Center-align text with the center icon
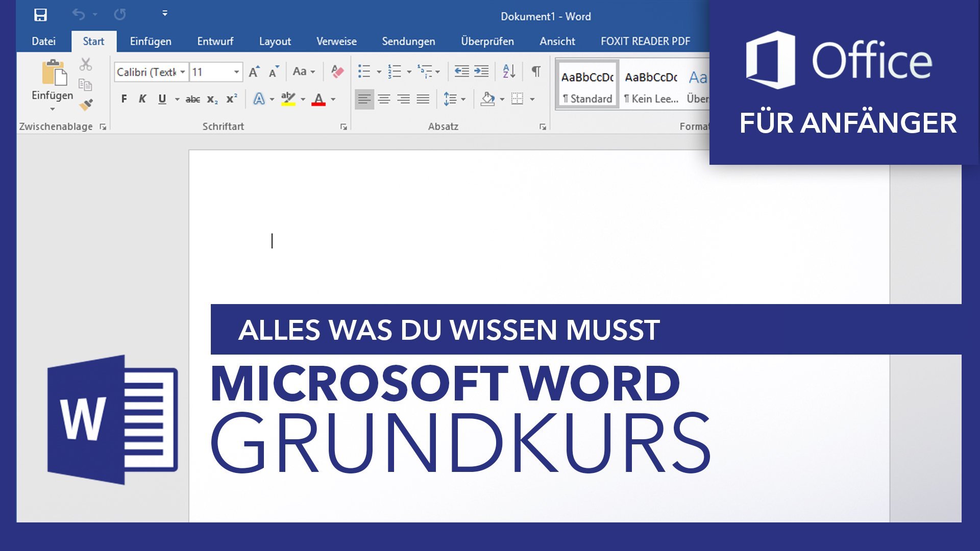This screenshot has height=551, width=980. pyautogui.click(x=384, y=99)
